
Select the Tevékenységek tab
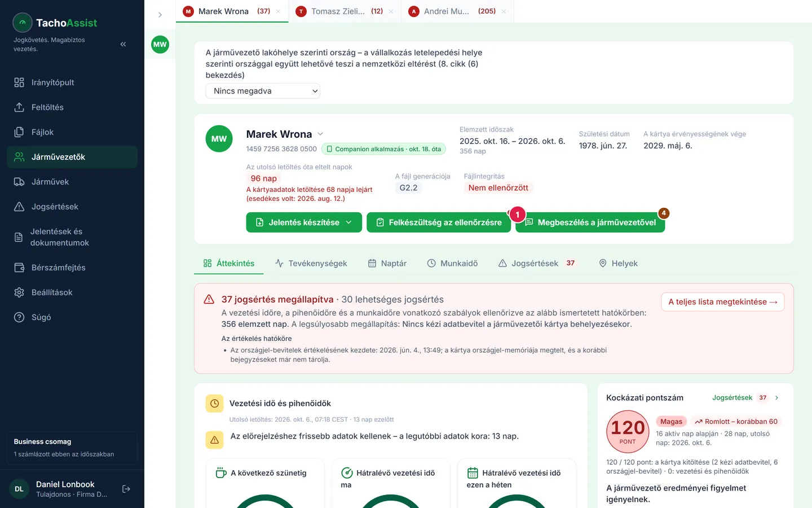coord(311,264)
